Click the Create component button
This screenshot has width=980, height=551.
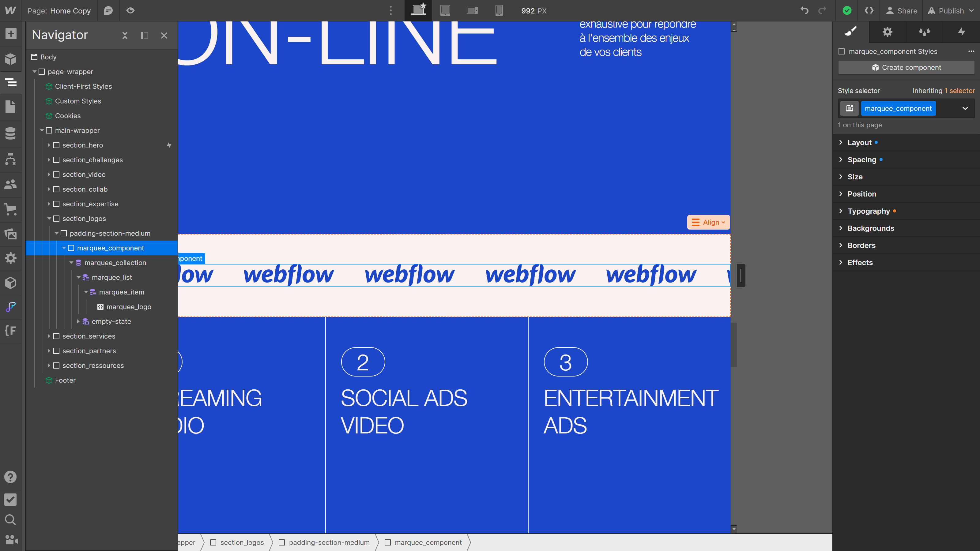(906, 67)
